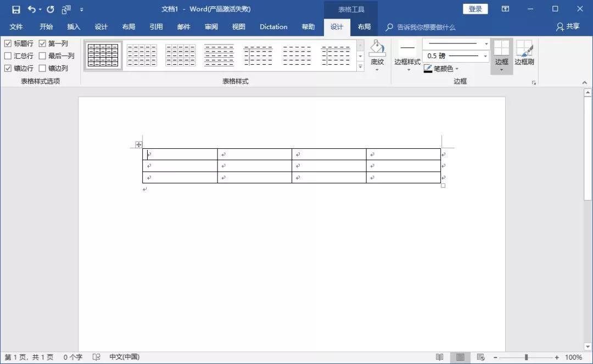Expand the 边框 borders dropdown
This screenshot has height=364, width=593.
[501, 69]
